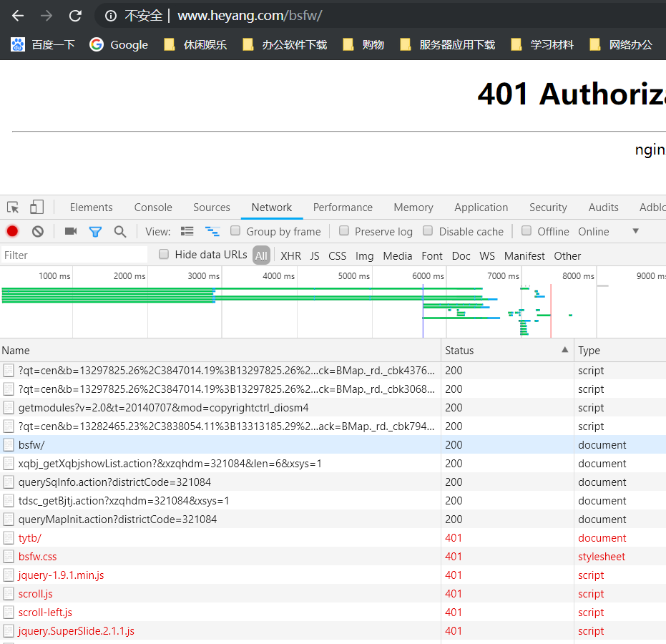Open the 学习材料 bookmark folder
Image resolution: width=666 pixels, height=644 pixels.
tap(542, 44)
